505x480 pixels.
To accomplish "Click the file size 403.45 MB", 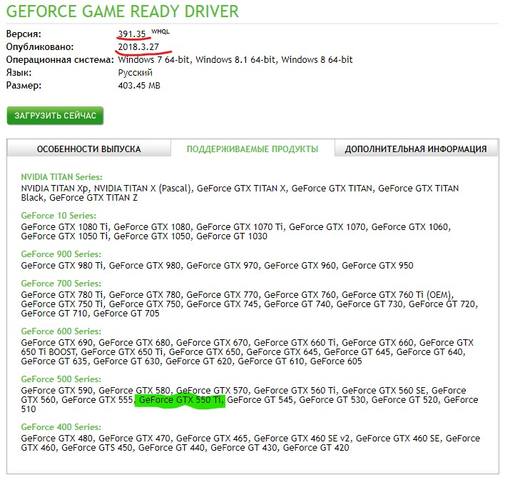I will tap(139, 86).
